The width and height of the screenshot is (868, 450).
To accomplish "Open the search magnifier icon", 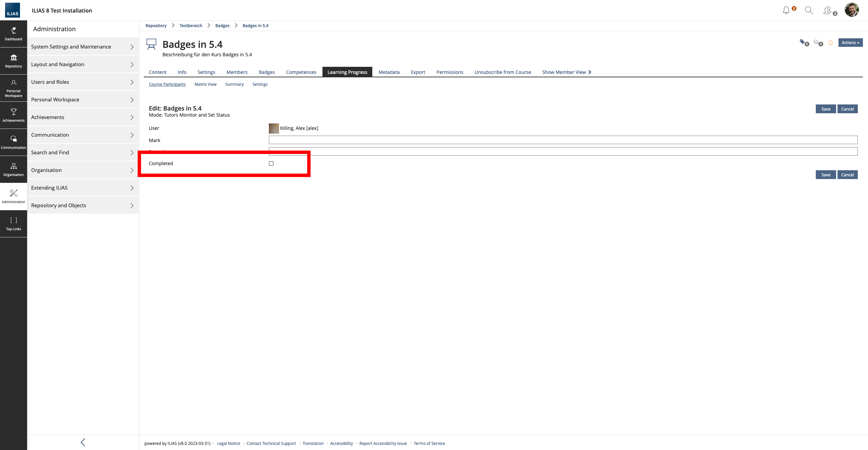I will click(x=809, y=10).
